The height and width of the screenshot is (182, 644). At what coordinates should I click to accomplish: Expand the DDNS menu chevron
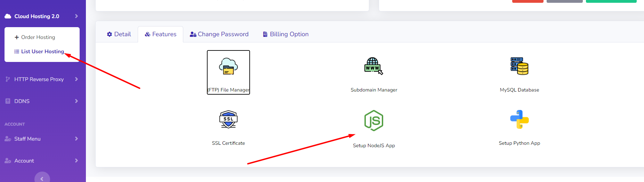77,101
